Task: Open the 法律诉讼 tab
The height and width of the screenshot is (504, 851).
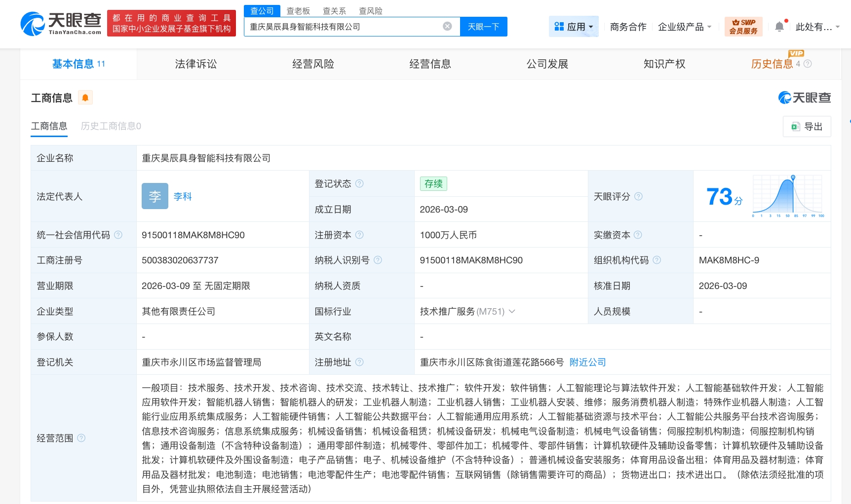Action: [x=195, y=64]
